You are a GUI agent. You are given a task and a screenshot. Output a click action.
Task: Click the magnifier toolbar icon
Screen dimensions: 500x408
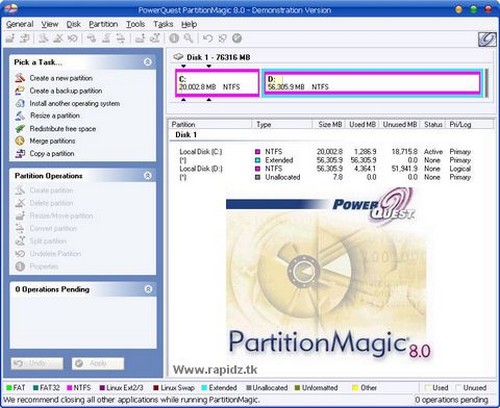188,38
